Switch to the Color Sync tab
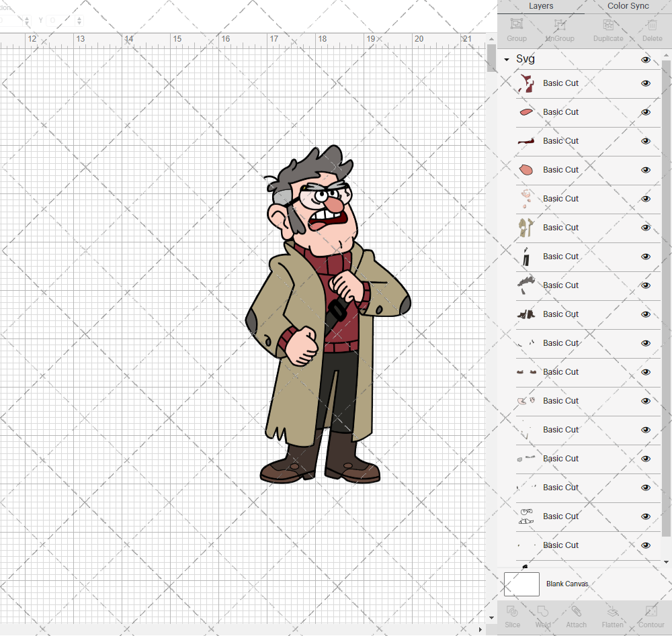672x636 pixels. pos(628,6)
